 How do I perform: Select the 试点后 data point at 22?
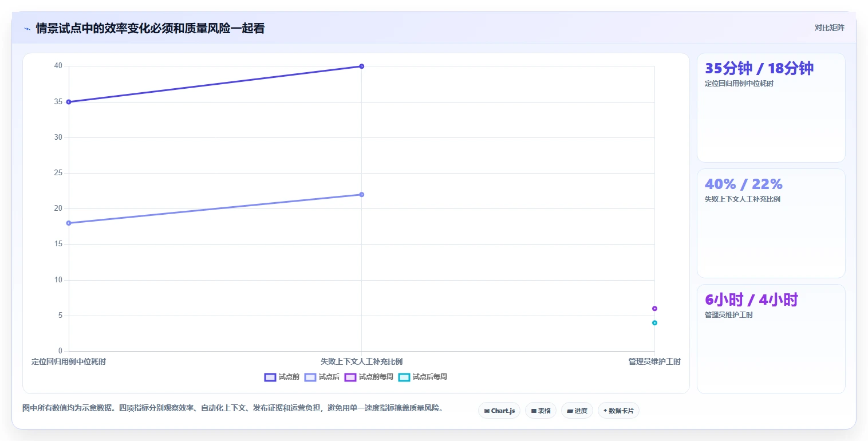tap(361, 195)
